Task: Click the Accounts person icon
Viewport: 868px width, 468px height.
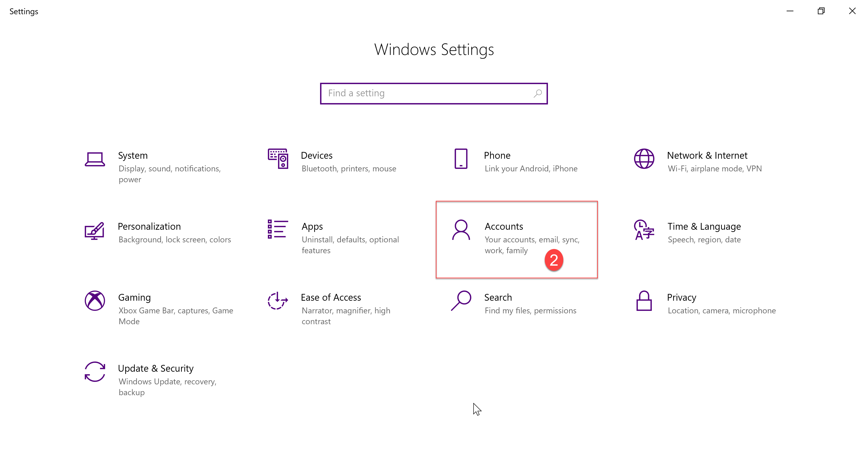Action: (461, 230)
